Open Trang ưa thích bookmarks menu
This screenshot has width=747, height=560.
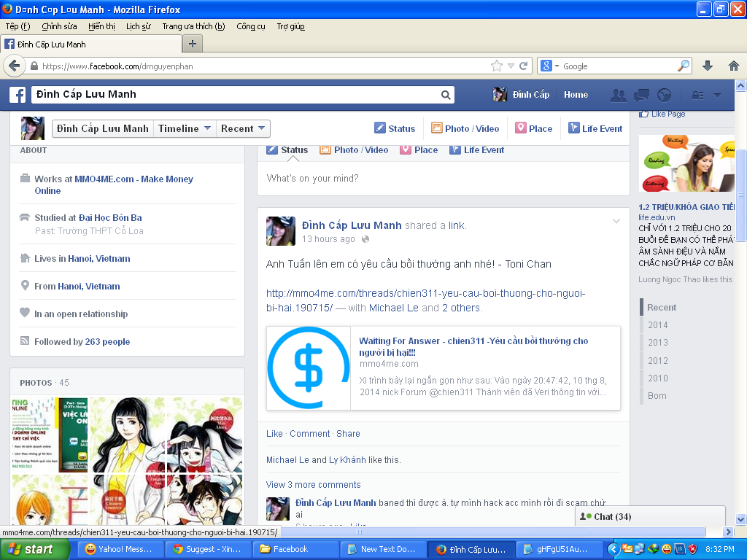tap(193, 27)
